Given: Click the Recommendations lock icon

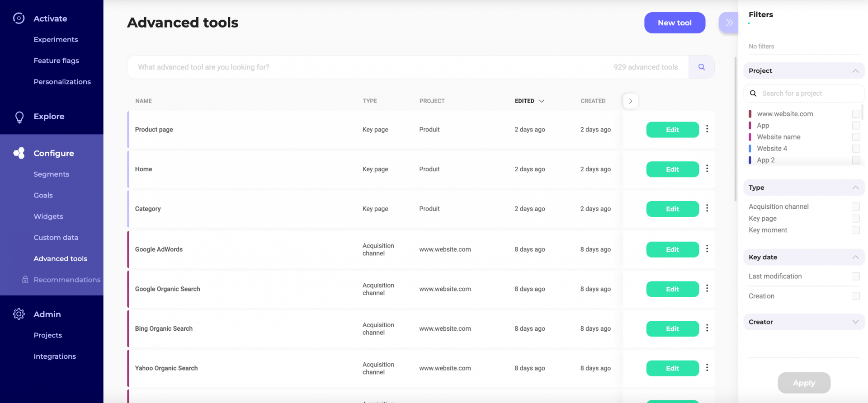Looking at the screenshot, I should click(25, 280).
